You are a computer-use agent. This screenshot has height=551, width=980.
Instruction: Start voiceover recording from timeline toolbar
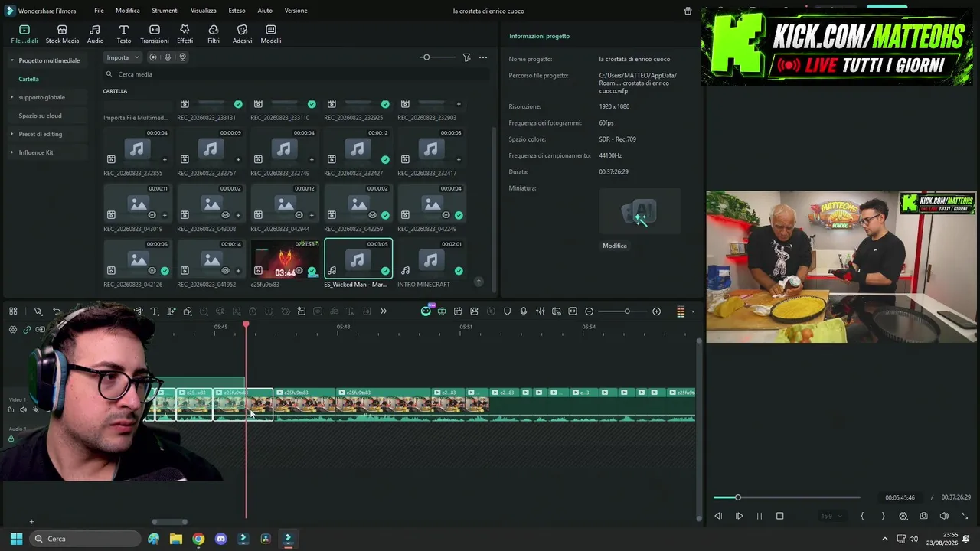(524, 311)
